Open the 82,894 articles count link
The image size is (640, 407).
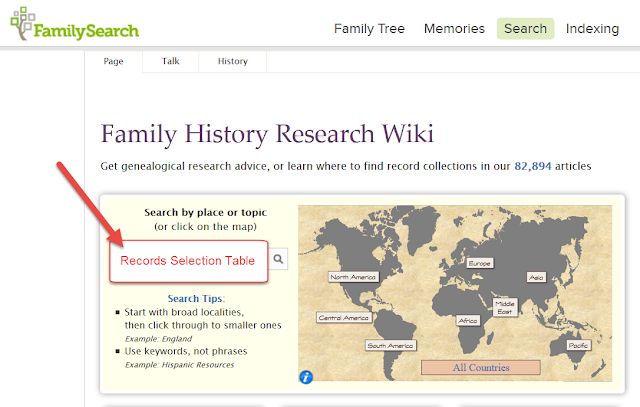pos(533,166)
